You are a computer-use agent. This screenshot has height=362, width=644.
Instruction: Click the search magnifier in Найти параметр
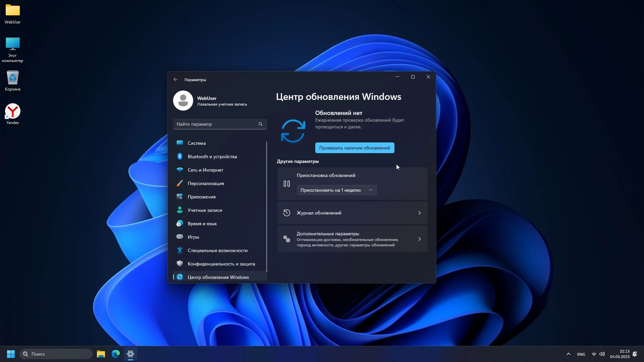(260, 124)
